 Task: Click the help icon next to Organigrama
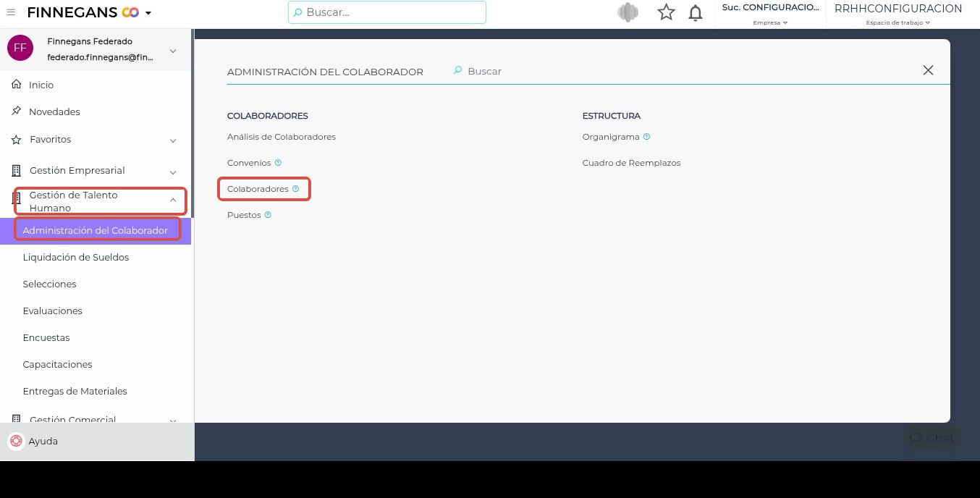646,137
